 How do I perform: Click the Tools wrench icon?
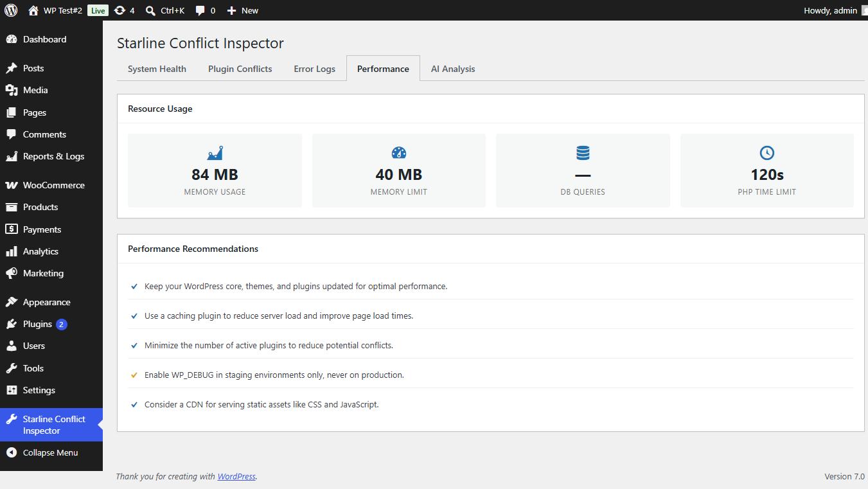(12, 368)
